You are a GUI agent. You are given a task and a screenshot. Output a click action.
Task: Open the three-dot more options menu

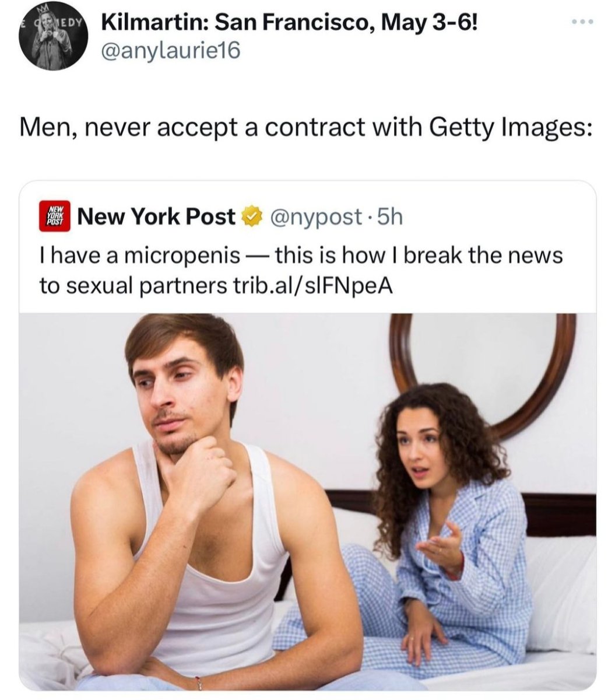tap(582, 23)
